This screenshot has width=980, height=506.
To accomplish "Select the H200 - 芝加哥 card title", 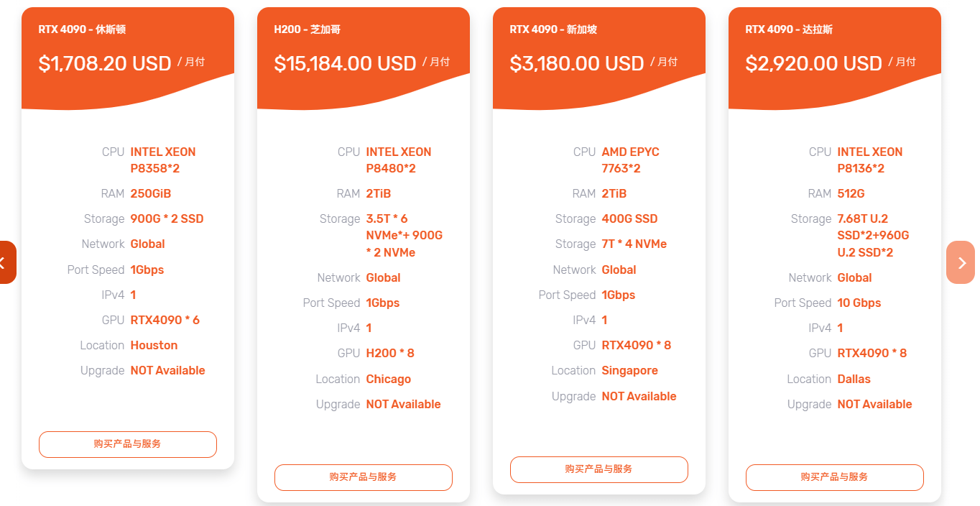I will 308,29.
